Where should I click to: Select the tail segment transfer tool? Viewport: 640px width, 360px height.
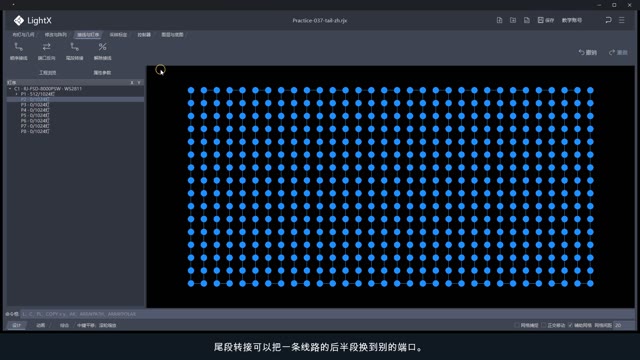[x=74, y=47]
